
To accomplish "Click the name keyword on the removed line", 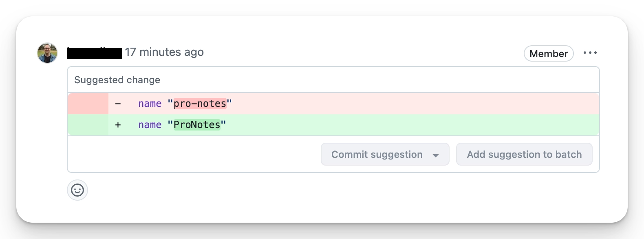I will coord(150,104).
